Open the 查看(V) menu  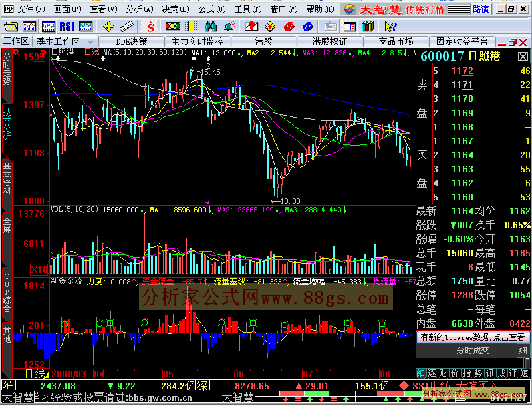(104, 9)
